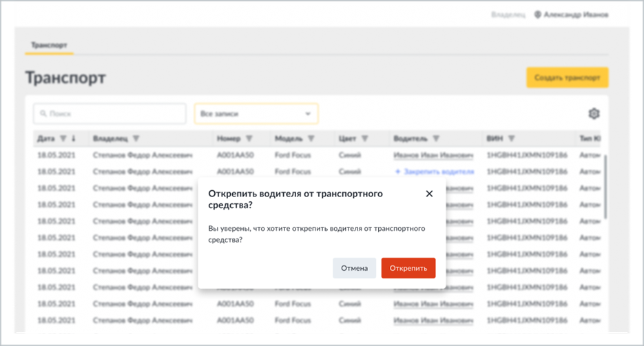
Task: Click the filter icon next to Номер
Action: pos(249,139)
